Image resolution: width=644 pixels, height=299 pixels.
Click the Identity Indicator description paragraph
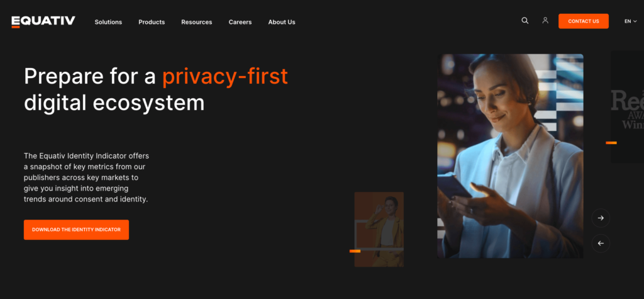[x=86, y=178]
